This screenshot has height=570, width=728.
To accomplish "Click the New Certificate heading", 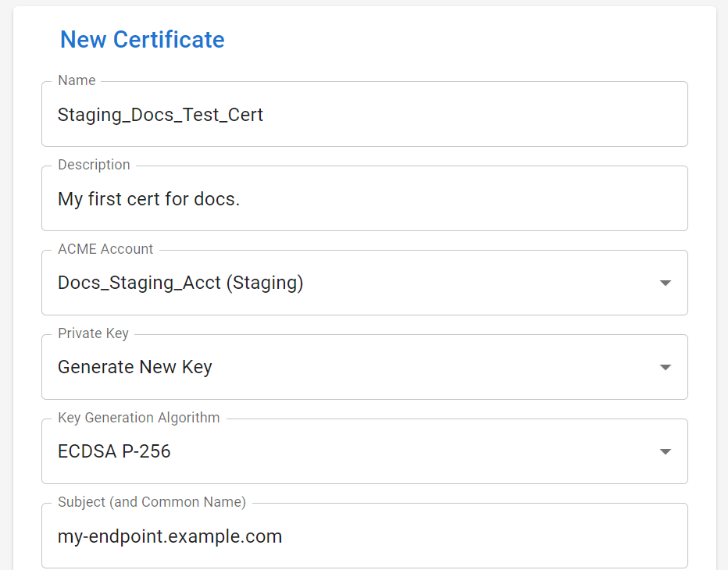I will (142, 39).
